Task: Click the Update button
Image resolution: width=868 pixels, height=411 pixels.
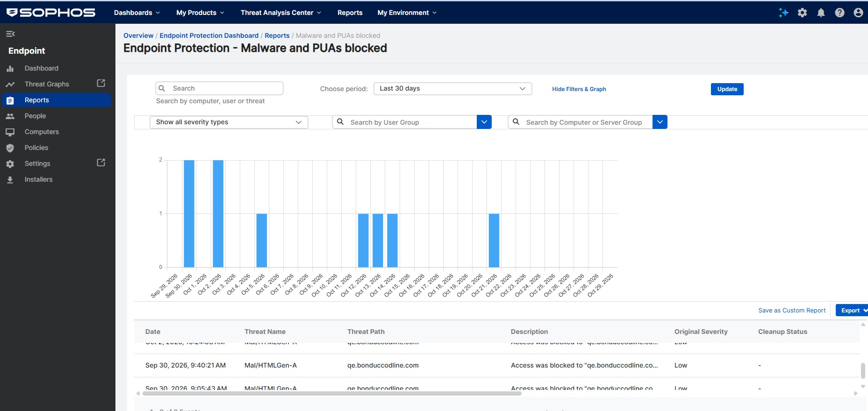Action: pos(727,89)
